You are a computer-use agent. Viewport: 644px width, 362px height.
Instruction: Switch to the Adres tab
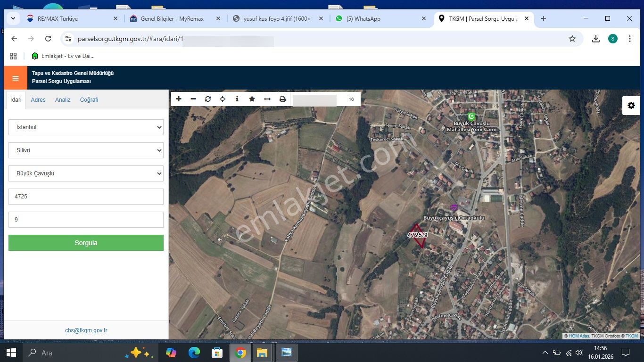coord(38,100)
